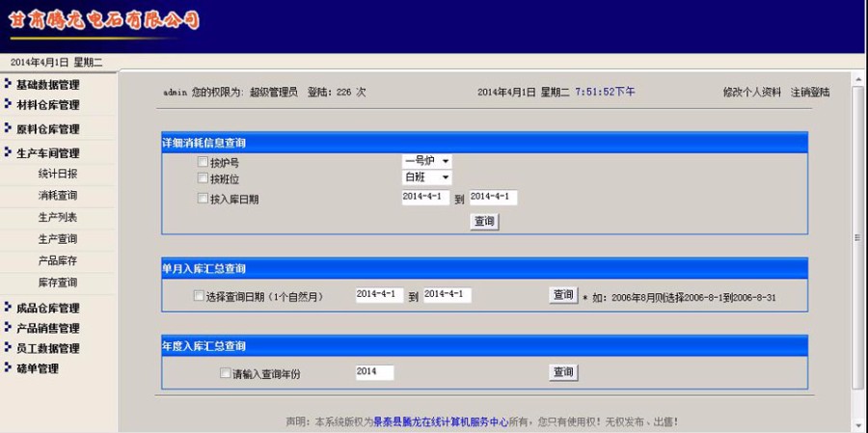
Task: Click arrow icon beside 基础数据管理
Action: (x=7, y=84)
